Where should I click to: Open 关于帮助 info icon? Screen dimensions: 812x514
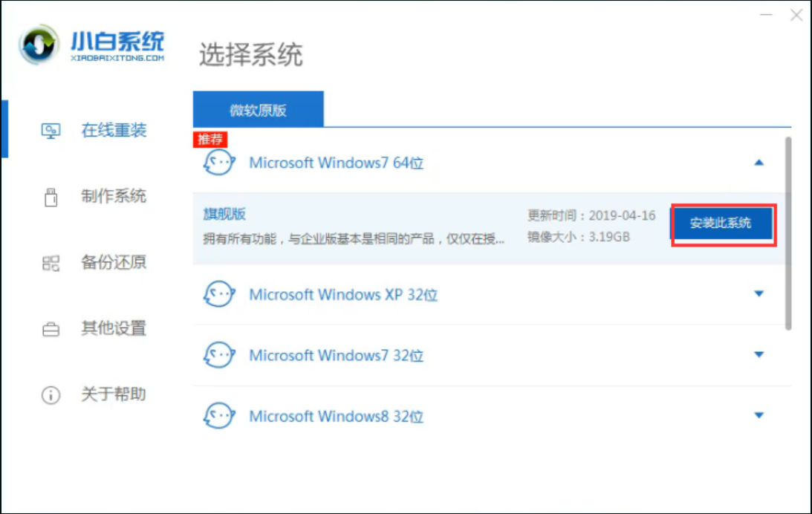point(51,394)
